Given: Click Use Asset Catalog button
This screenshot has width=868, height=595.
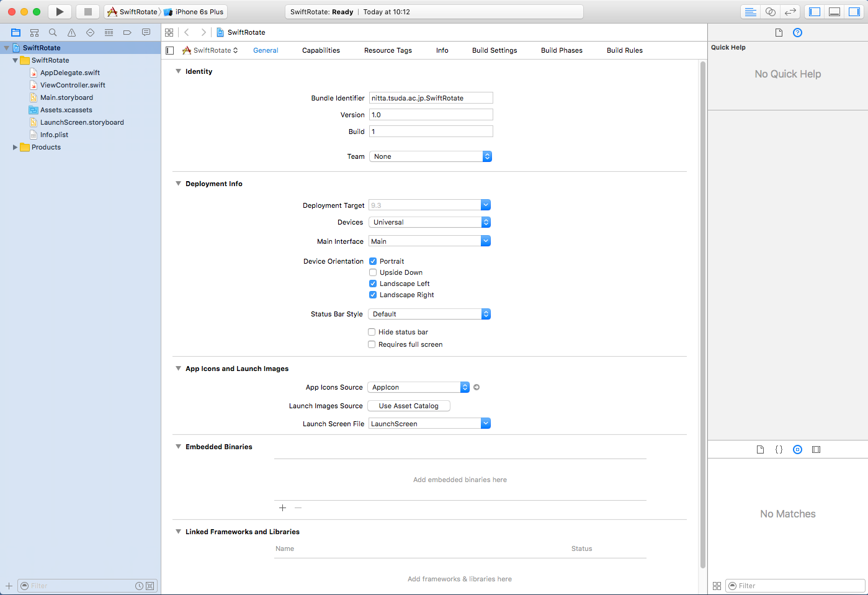Looking at the screenshot, I should click(408, 406).
